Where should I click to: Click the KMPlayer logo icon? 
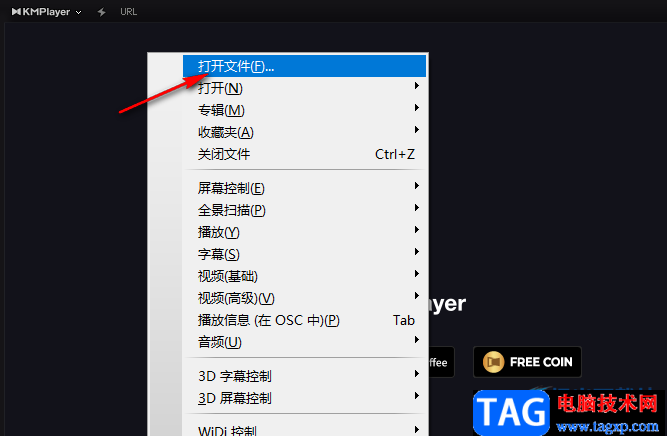(16, 11)
